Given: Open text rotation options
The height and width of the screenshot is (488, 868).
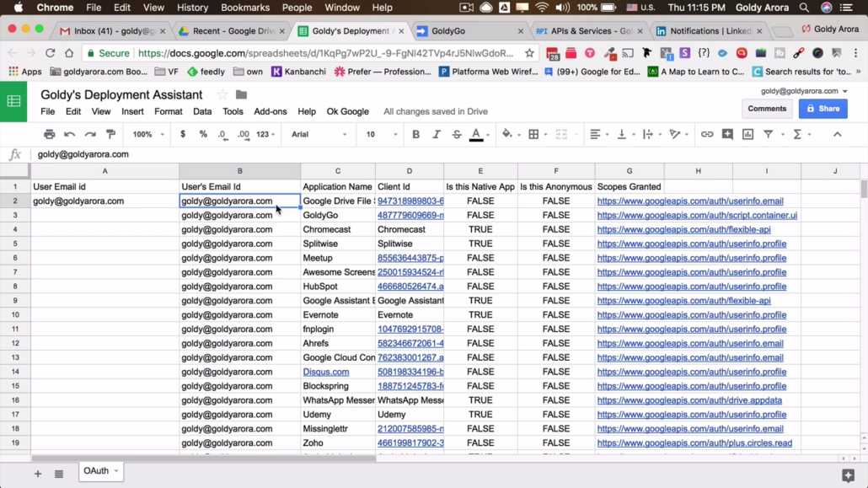Looking at the screenshot, I should (x=675, y=134).
